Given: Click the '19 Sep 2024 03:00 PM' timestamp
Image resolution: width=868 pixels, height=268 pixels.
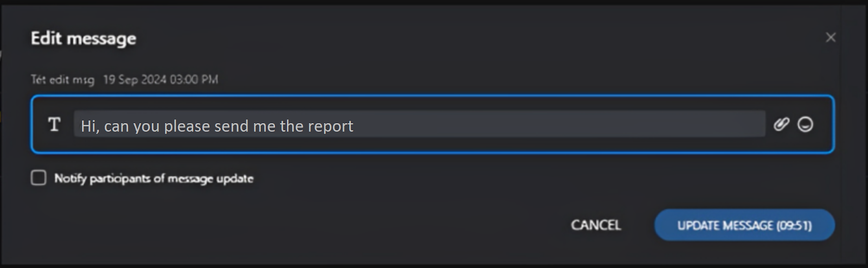Looking at the screenshot, I should [x=161, y=80].
